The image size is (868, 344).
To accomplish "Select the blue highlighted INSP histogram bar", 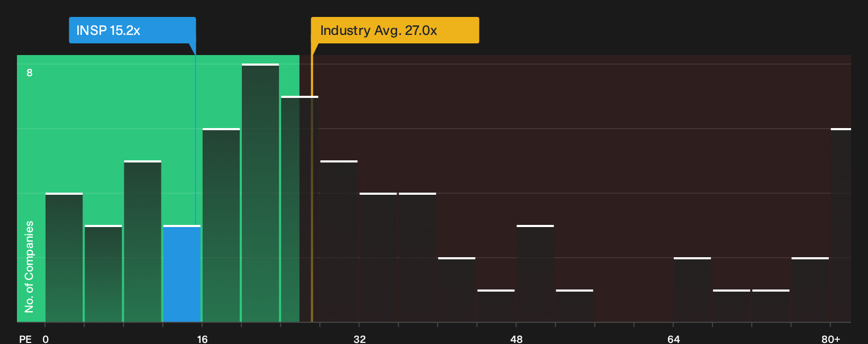I will [182, 274].
